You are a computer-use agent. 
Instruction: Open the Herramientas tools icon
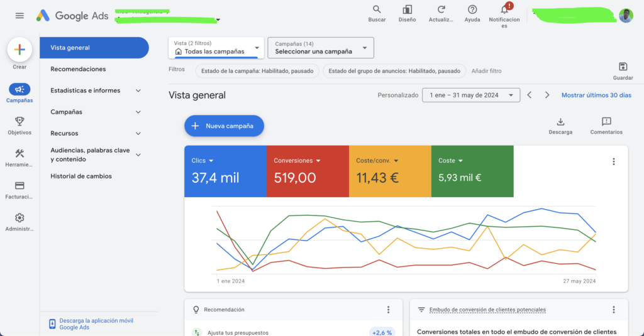pos(19,154)
